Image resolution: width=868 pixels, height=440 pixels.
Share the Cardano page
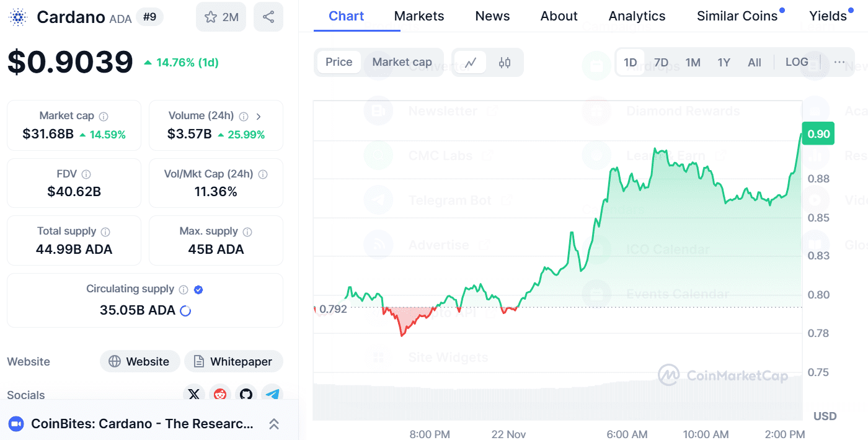tap(268, 17)
